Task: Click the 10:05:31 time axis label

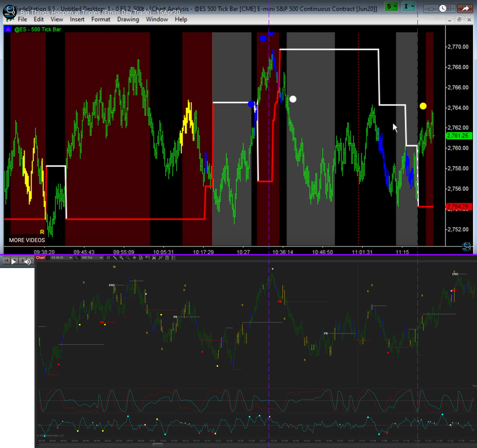Action: 163,252
